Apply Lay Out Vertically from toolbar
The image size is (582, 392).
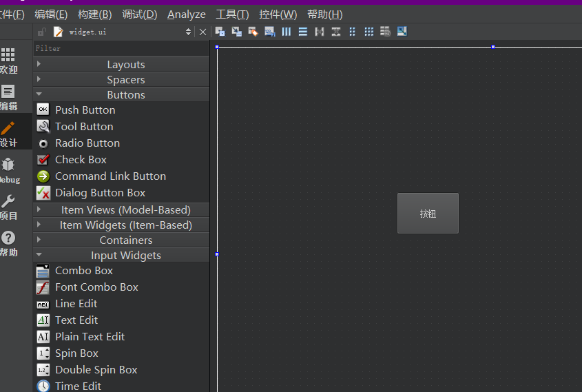(303, 32)
